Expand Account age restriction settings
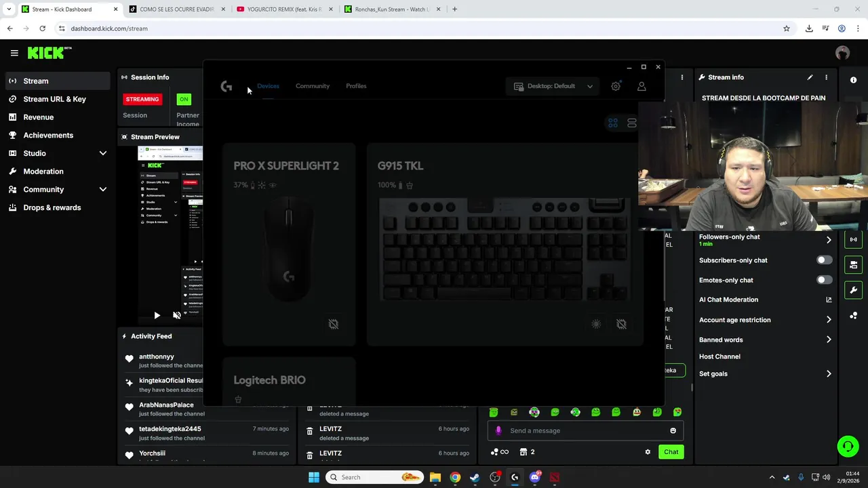 coord(829,320)
